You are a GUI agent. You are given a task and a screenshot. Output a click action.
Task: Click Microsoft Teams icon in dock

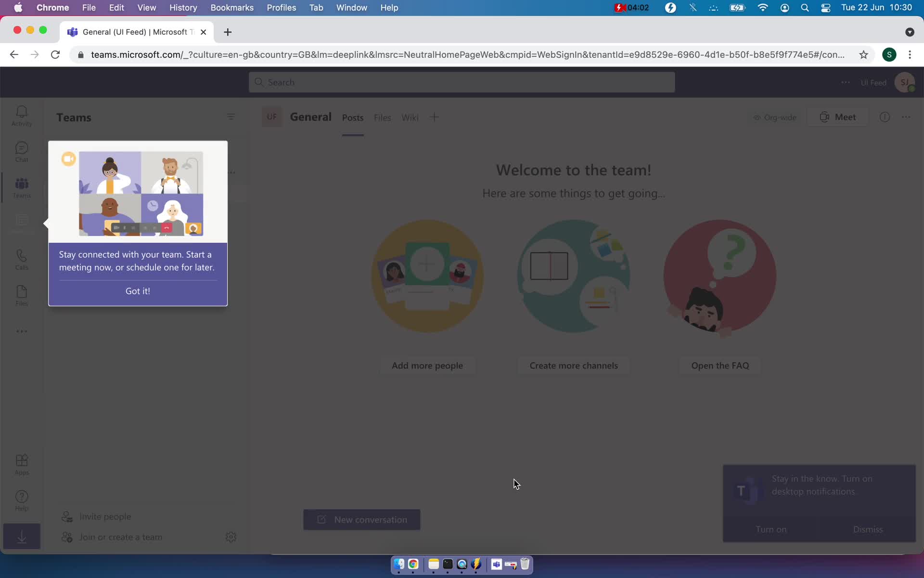(496, 564)
